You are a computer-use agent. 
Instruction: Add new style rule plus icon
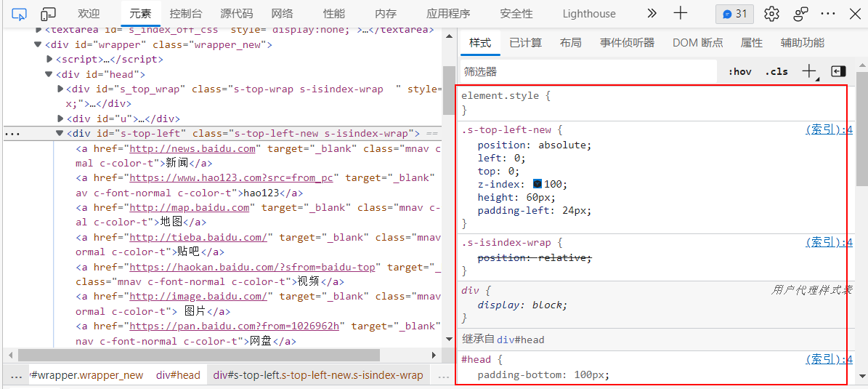(x=810, y=71)
